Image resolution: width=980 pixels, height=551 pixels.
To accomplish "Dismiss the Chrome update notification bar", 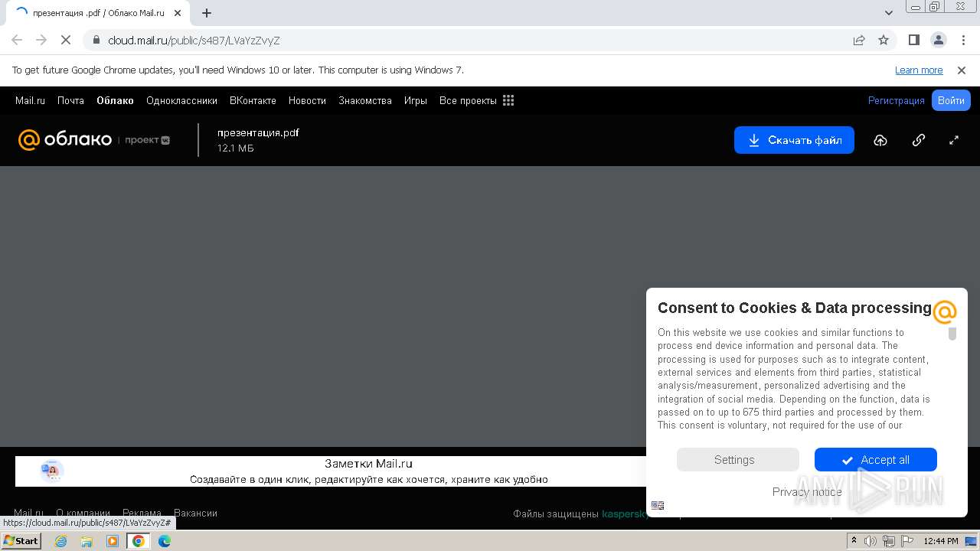I will coord(962,70).
